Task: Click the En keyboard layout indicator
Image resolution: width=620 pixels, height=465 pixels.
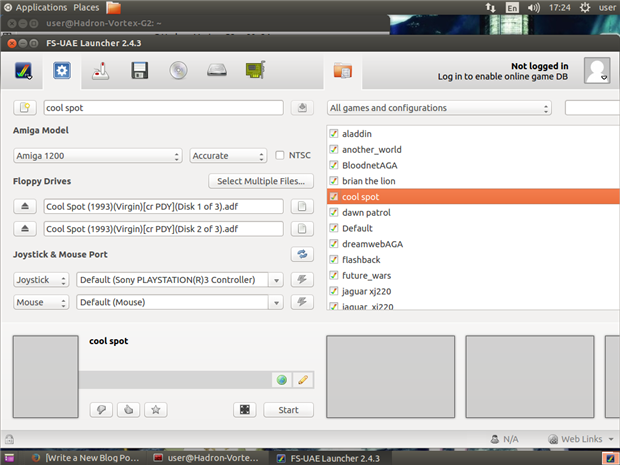Action: (512, 8)
